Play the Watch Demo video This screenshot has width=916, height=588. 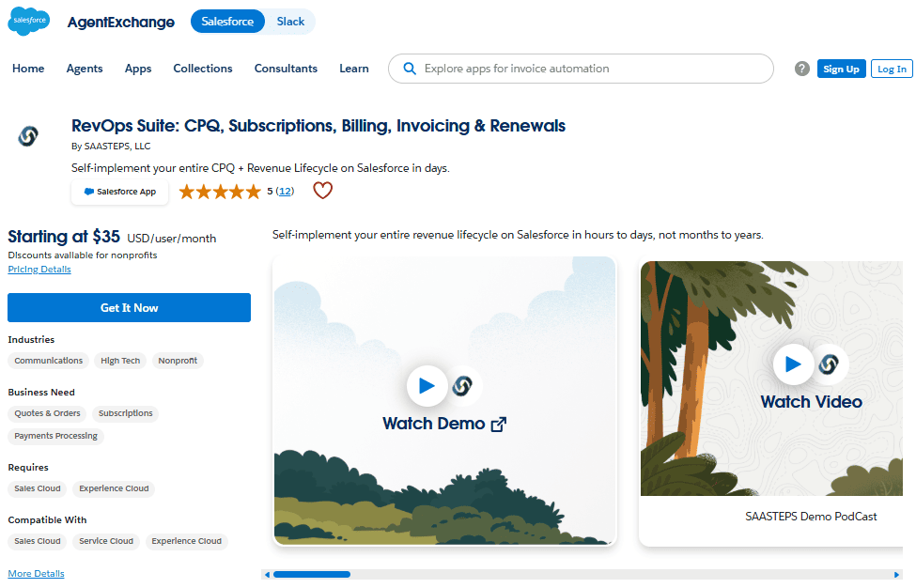point(427,385)
